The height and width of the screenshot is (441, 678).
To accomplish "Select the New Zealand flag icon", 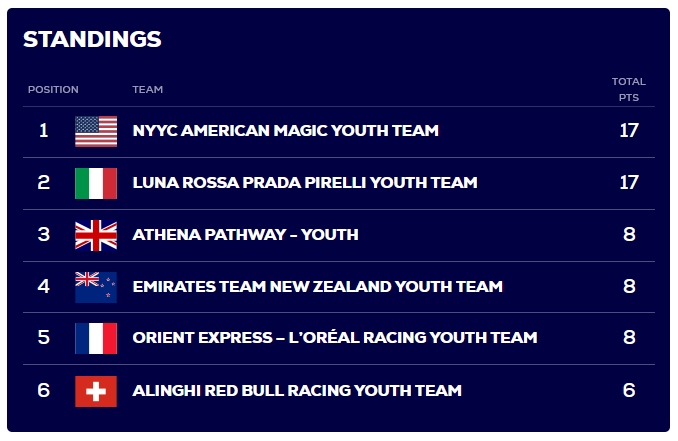I will 96,287.
